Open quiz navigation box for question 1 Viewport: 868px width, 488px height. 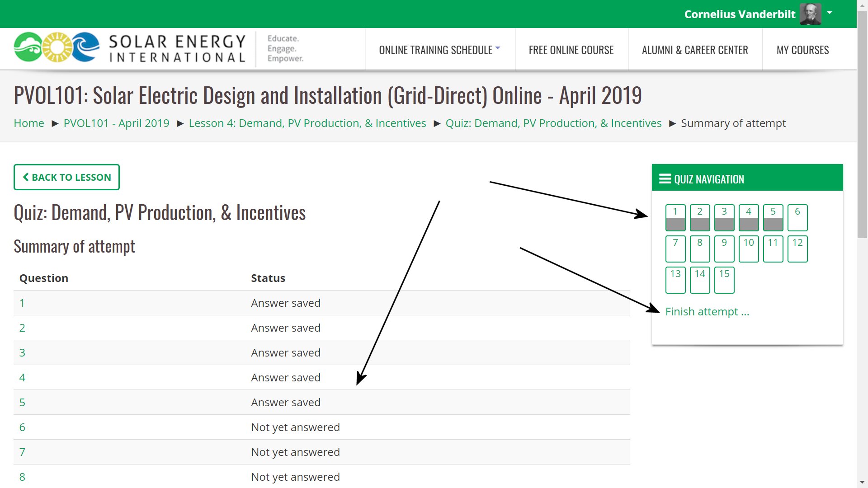click(675, 217)
